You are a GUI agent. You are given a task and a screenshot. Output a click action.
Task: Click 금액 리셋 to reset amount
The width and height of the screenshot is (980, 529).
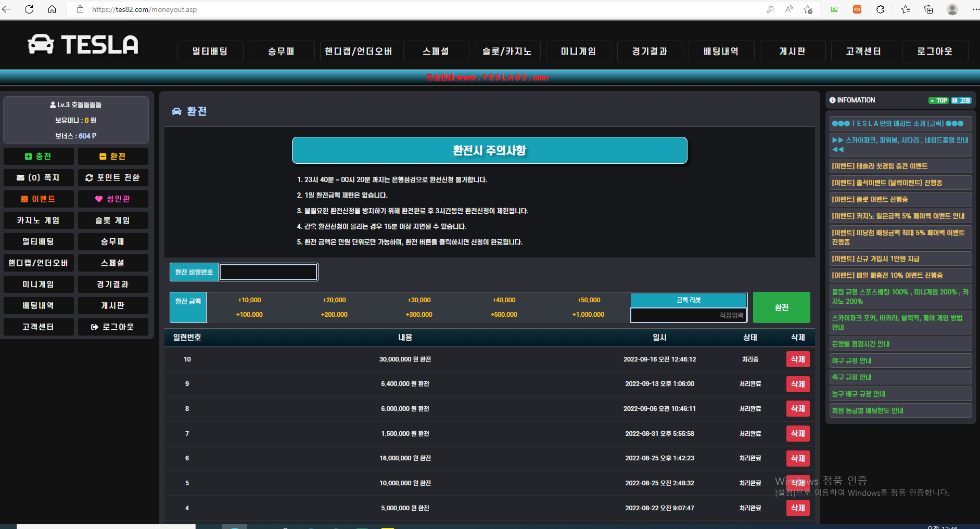[688, 300]
